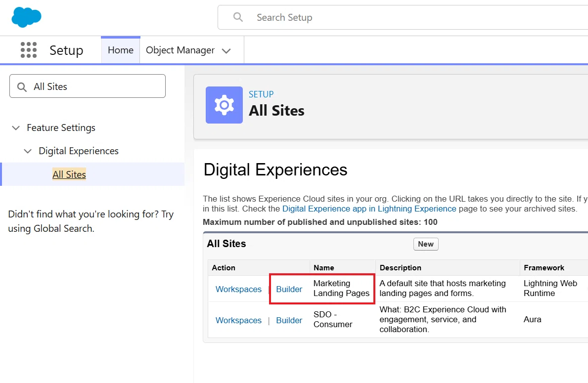Click the Salesforce cloud logo

tap(26, 17)
